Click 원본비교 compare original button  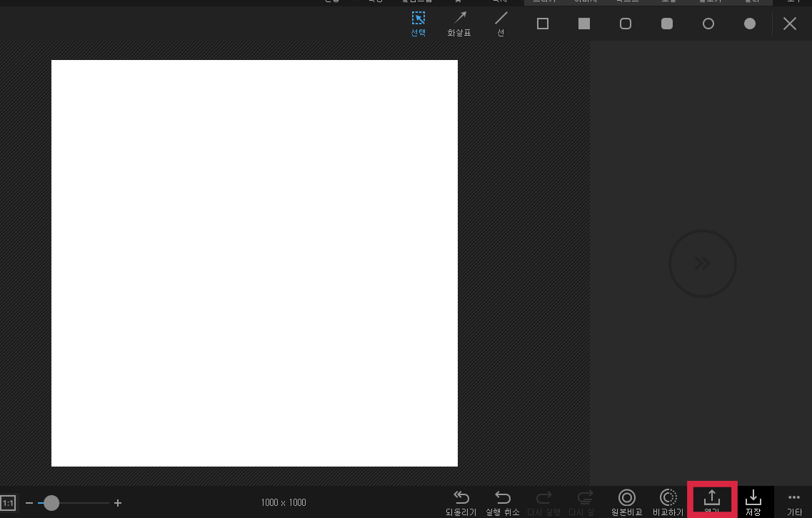click(626, 503)
